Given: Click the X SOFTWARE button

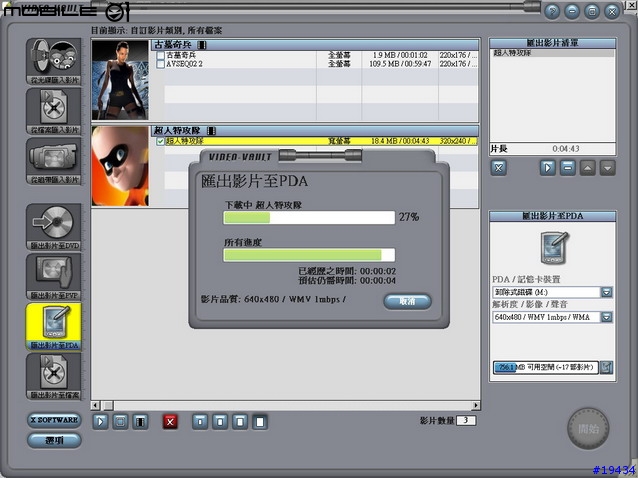Looking at the screenshot, I should [x=54, y=420].
